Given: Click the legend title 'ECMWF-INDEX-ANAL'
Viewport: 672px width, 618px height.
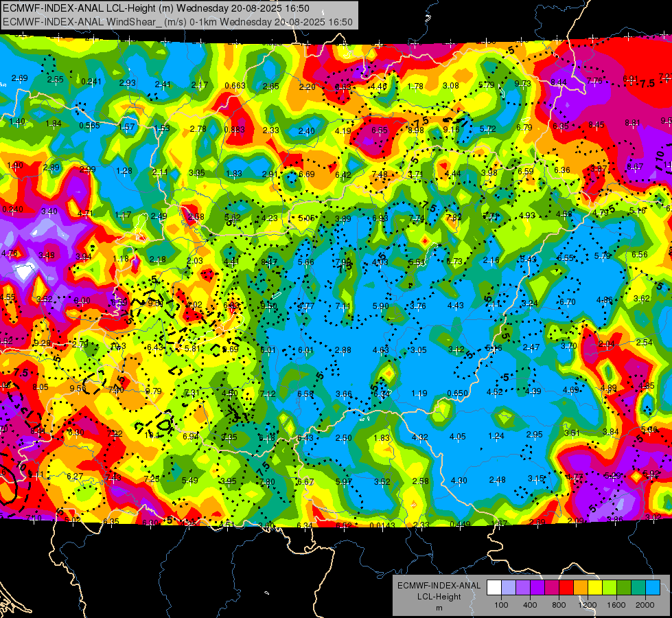Looking at the screenshot, I should click(x=439, y=586).
